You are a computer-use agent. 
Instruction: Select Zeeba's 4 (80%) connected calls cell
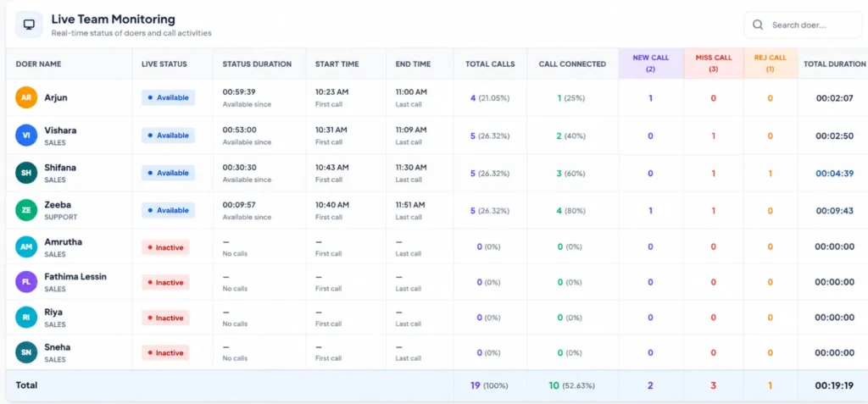click(x=570, y=211)
